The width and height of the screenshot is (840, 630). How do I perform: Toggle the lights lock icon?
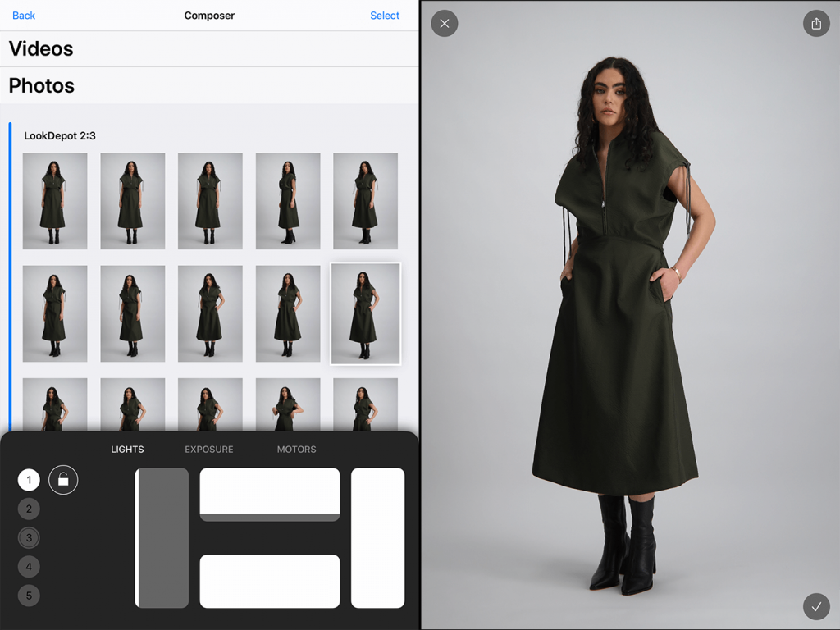(63, 479)
